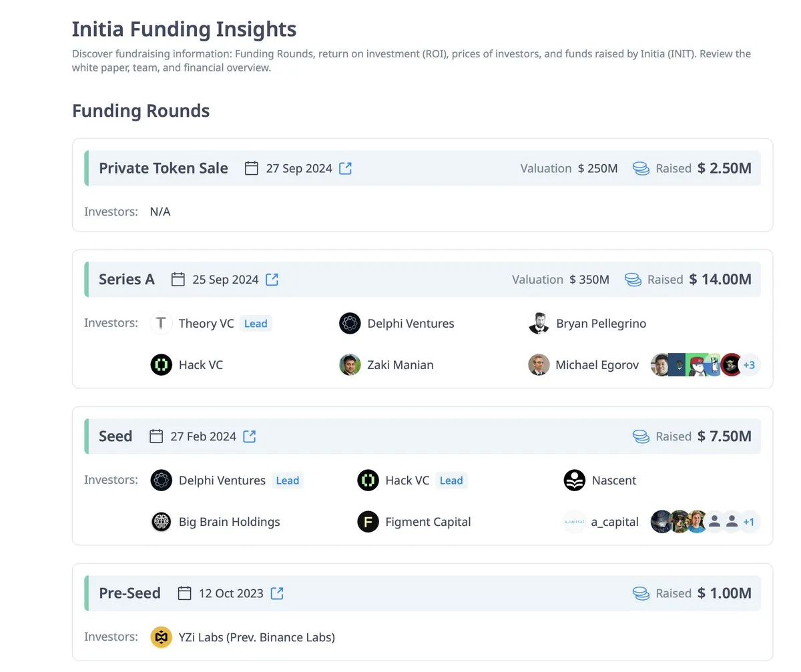Open Seed round external source link icon
Image resolution: width=801 pixels, height=672 pixels.
(249, 436)
